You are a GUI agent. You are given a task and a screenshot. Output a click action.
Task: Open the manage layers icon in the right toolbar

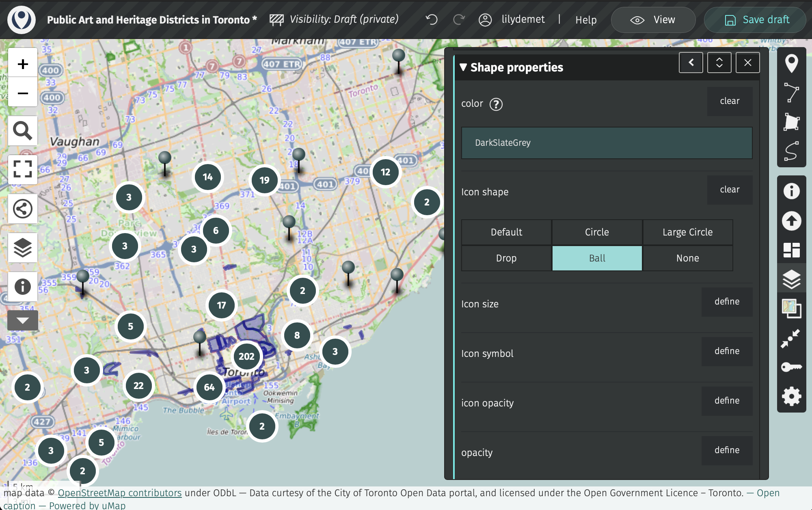(791, 279)
